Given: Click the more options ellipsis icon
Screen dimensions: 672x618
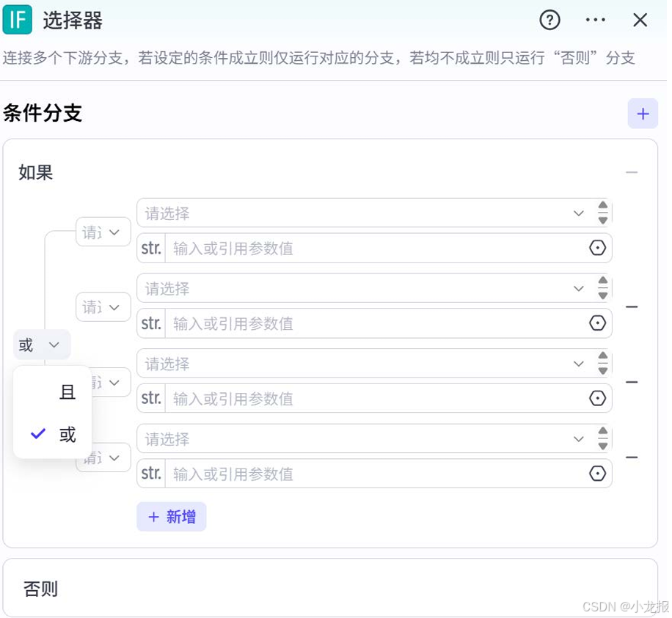Looking at the screenshot, I should tap(595, 21).
